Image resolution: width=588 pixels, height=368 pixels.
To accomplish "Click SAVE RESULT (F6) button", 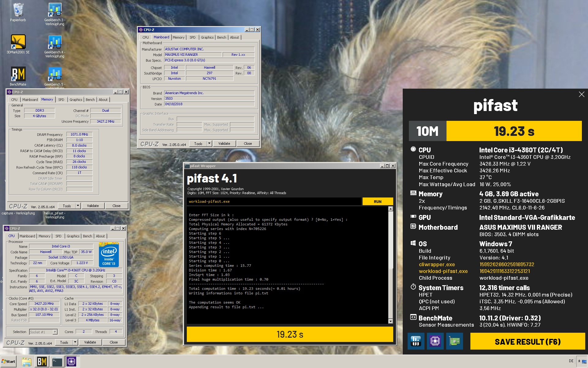I will coord(527,341).
